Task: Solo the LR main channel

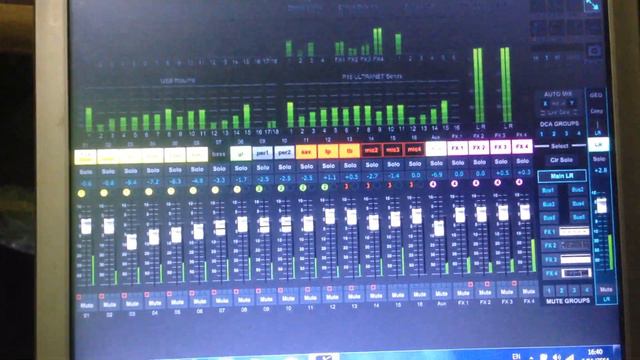Action: pyautogui.click(x=599, y=159)
